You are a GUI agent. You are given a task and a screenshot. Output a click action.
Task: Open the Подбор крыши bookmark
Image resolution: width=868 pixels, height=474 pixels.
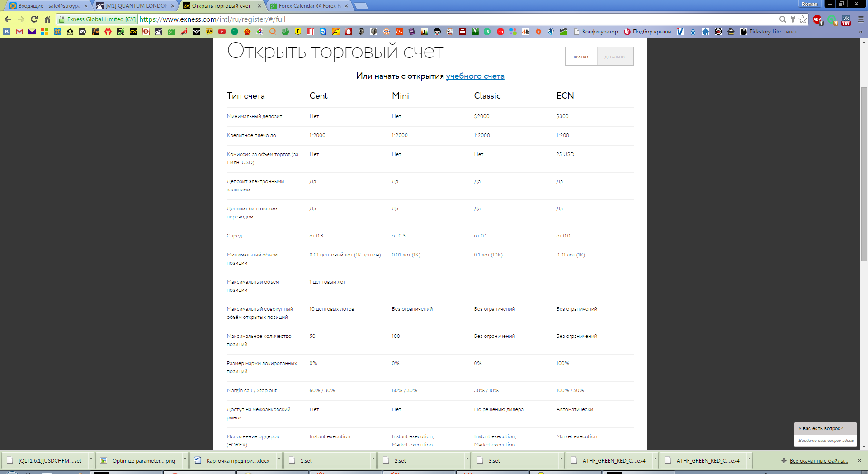coord(647,32)
